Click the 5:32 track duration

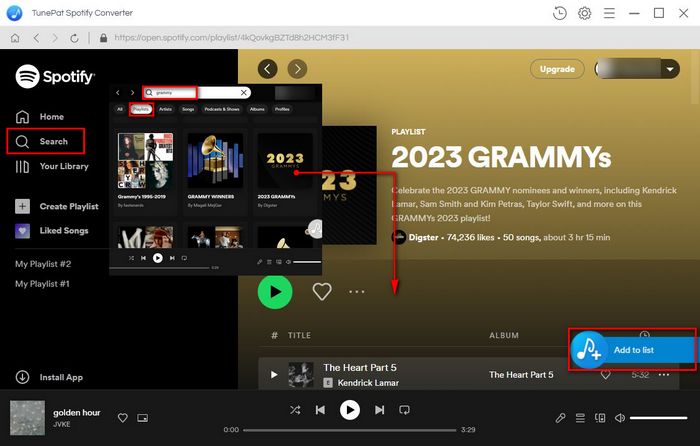click(640, 375)
